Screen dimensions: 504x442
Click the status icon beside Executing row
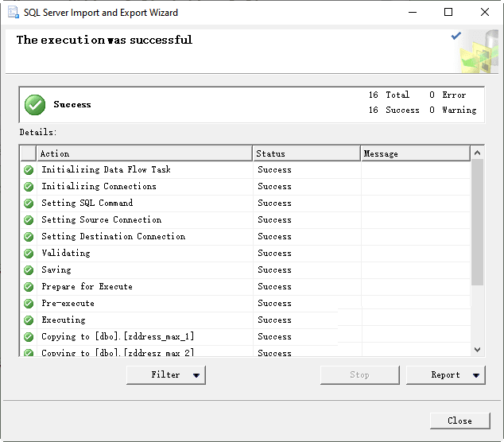(29, 320)
